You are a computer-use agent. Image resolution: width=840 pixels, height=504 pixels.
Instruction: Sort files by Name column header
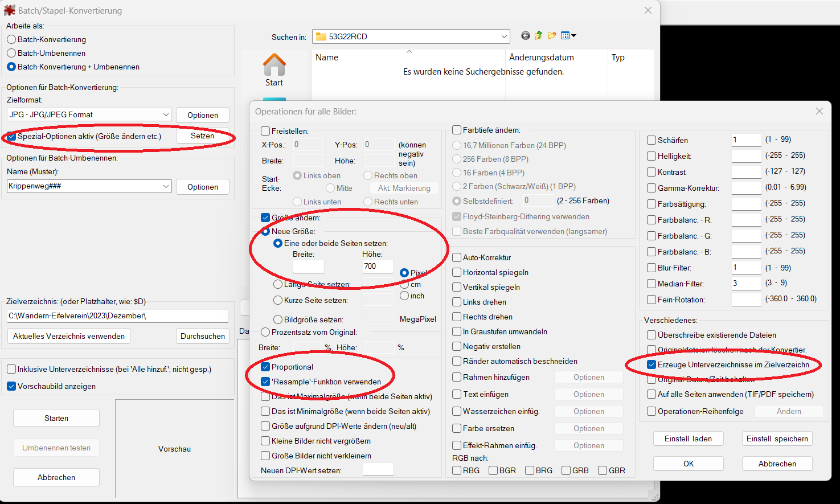[x=327, y=58]
